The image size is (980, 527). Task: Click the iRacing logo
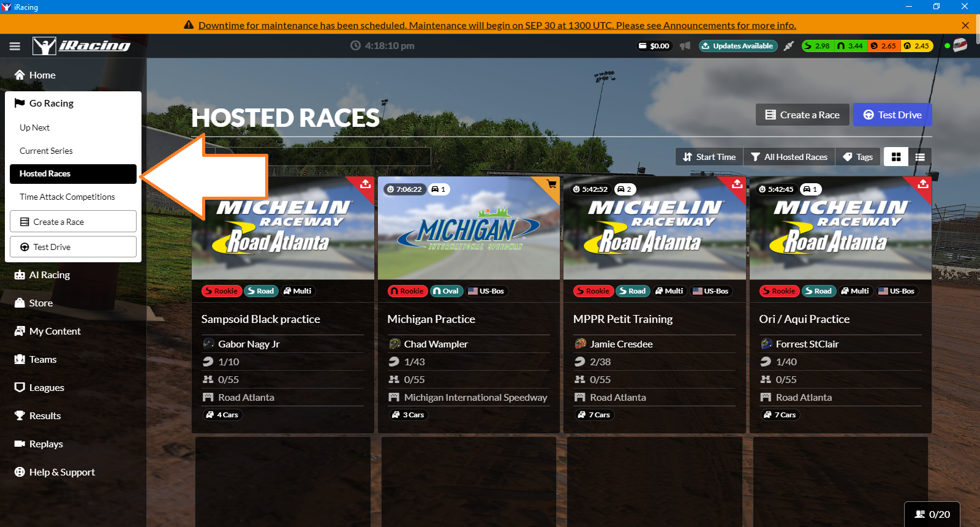click(81, 46)
